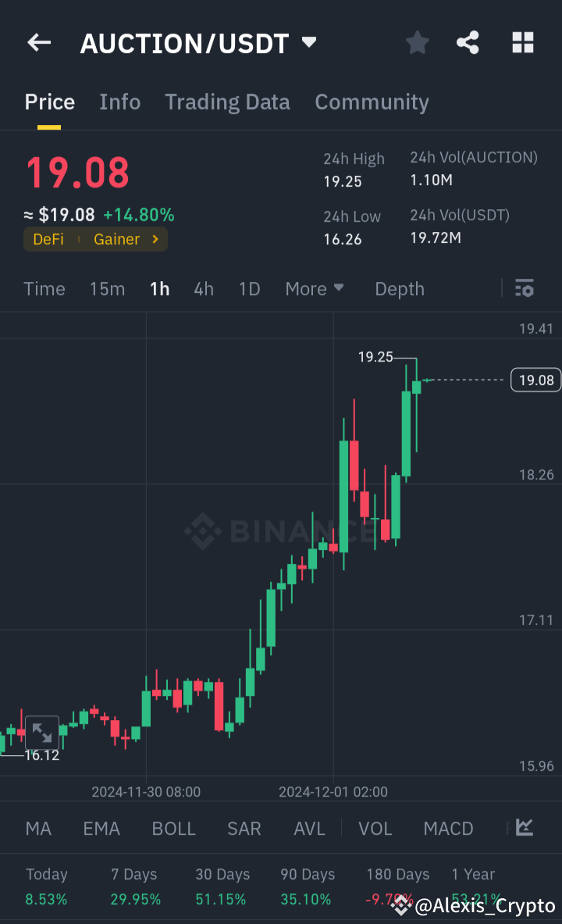
Task: Toggle the MA indicator
Action: coord(38,828)
